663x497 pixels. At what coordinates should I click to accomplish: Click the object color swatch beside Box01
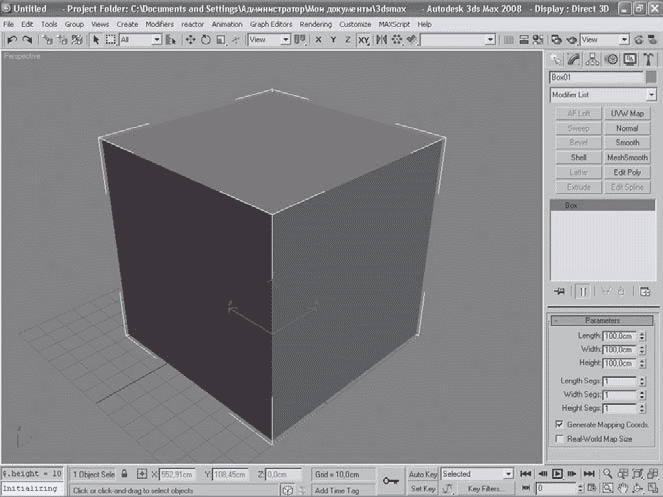point(651,77)
